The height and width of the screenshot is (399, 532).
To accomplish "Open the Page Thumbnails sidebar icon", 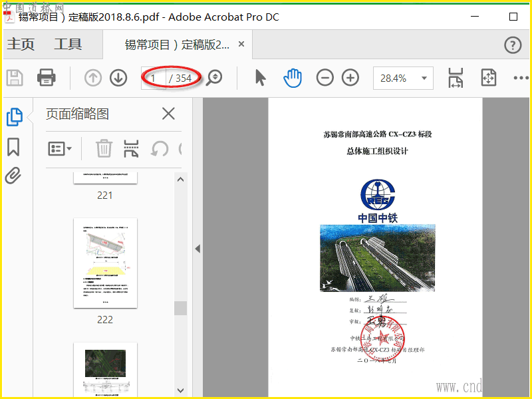I will coord(15,117).
